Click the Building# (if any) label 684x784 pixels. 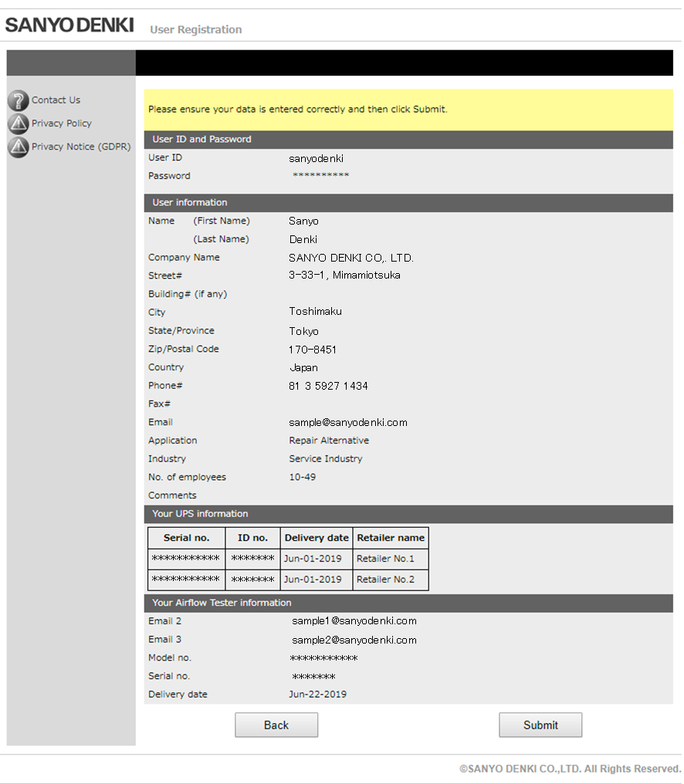coord(188,294)
